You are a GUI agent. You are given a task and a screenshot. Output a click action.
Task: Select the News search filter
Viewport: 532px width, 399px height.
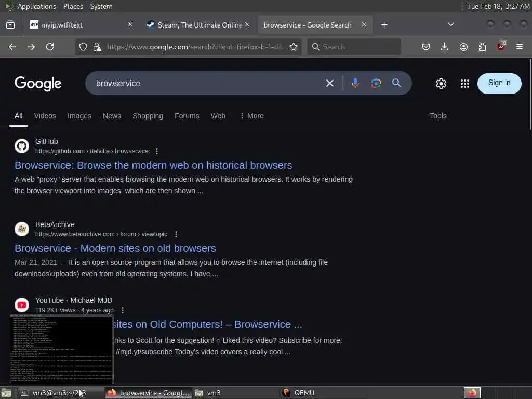tap(112, 116)
